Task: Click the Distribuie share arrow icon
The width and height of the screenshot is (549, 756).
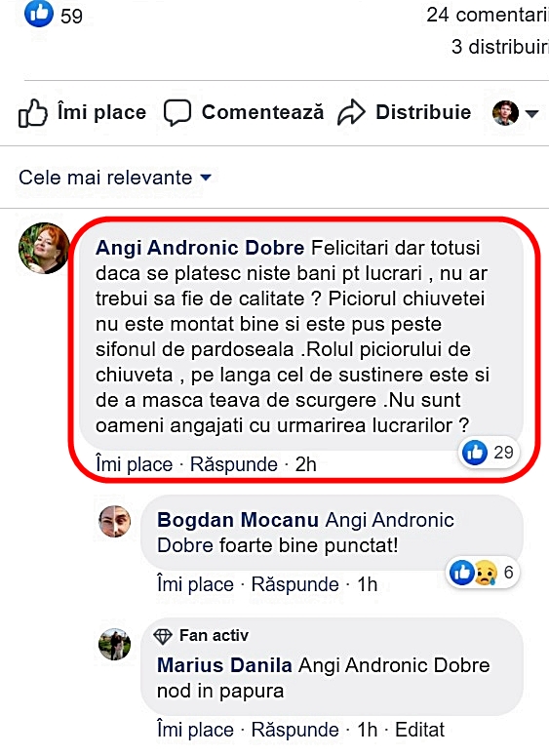Action: (x=351, y=112)
